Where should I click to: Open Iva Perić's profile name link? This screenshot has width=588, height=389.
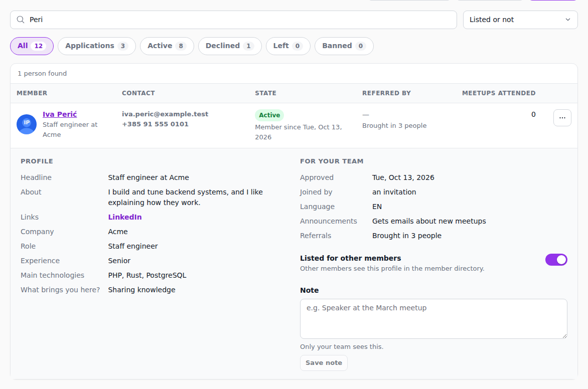click(x=60, y=114)
